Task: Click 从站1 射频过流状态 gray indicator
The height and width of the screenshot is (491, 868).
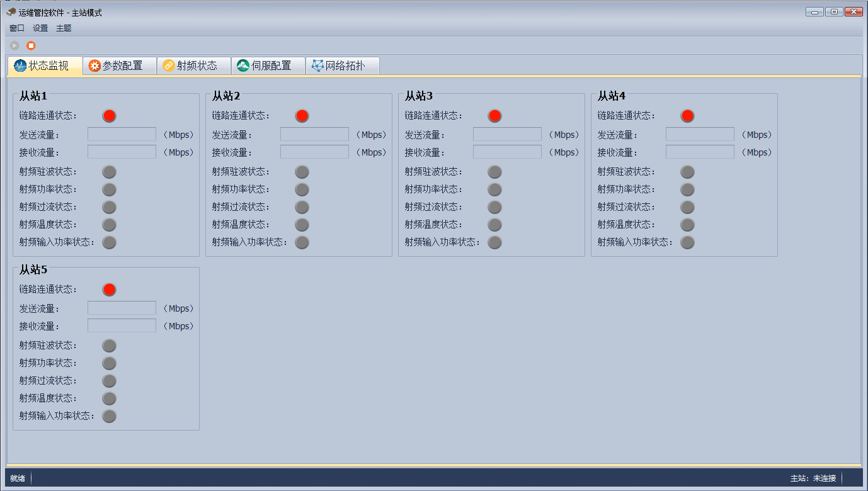Action: click(110, 207)
